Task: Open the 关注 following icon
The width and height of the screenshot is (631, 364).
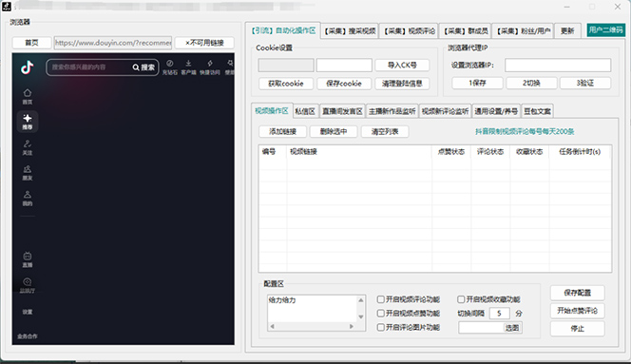Action: 27,144
